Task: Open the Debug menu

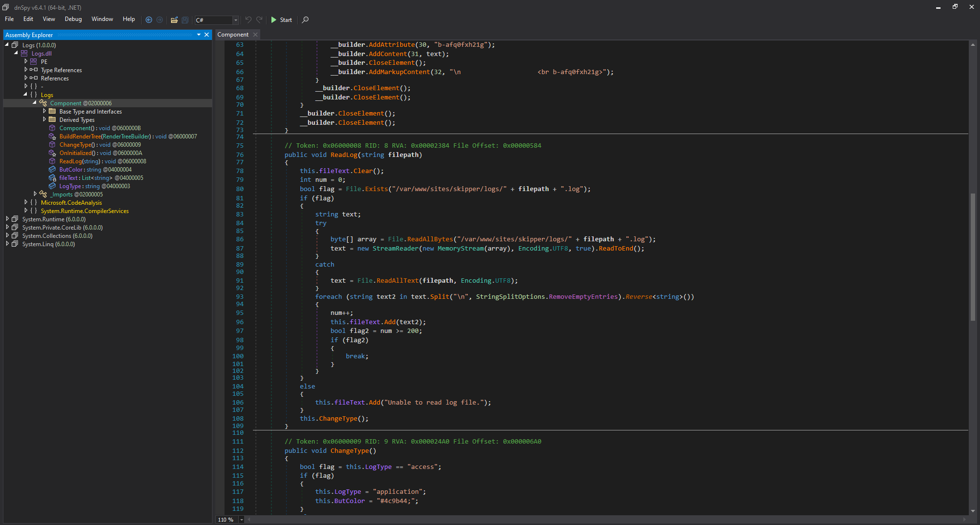Action: click(73, 19)
